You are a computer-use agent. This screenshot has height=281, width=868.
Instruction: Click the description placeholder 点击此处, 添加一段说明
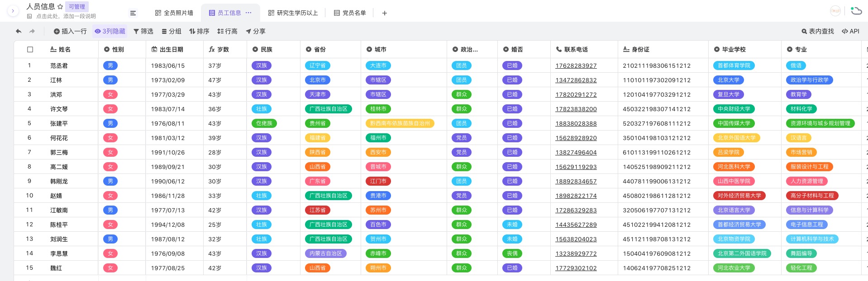click(x=66, y=16)
